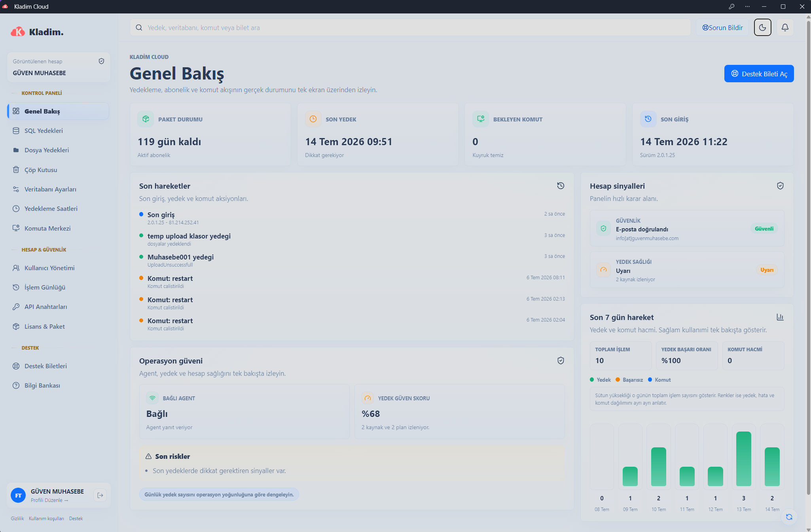The width and height of the screenshot is (811, 532).
Task: Click the Uyarı status badge
Action: [767, 270]
